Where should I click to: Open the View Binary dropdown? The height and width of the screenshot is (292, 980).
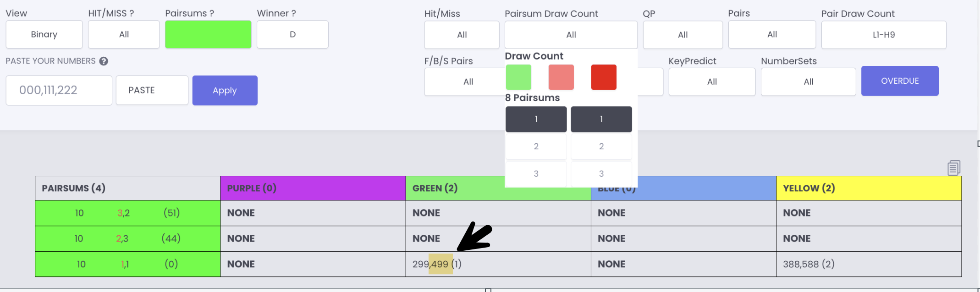44,34
